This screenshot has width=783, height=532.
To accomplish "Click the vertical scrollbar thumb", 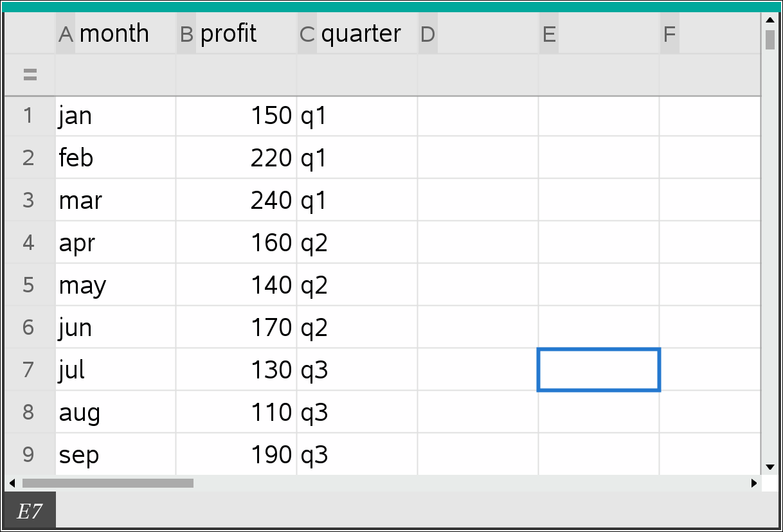I will pos(770,39).
